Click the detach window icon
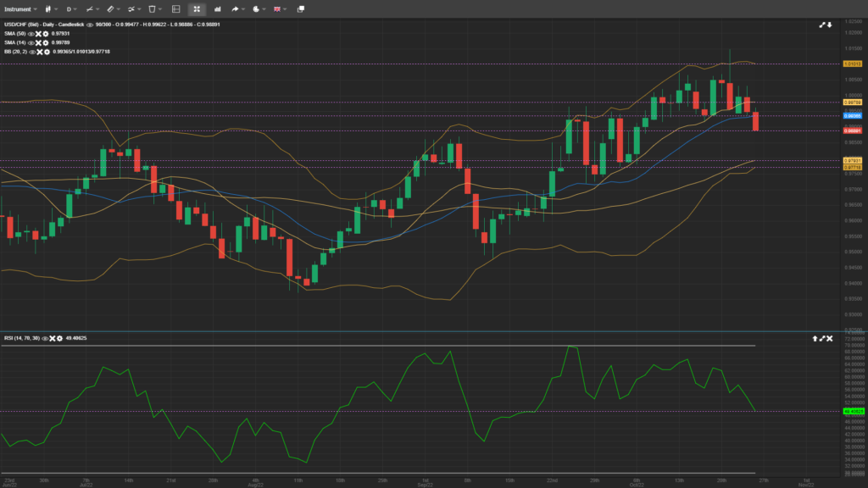The width and height of the screenshot is (868, 488). coord(301,9)
